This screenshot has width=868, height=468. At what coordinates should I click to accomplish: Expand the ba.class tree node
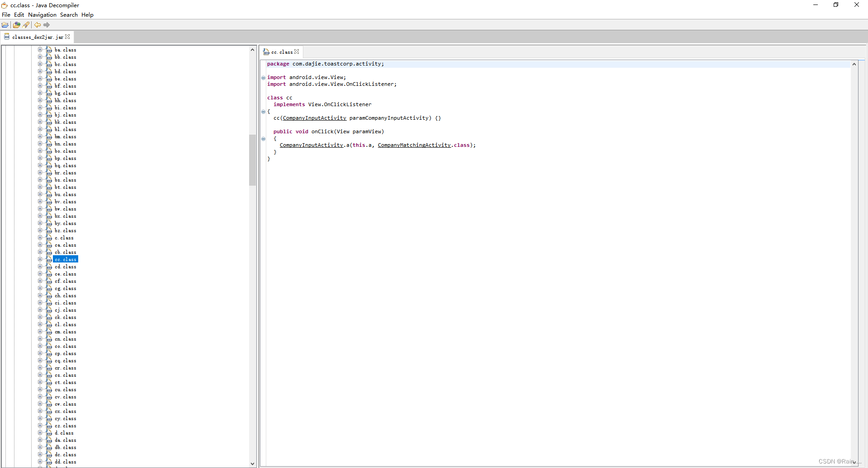point(40,50)
